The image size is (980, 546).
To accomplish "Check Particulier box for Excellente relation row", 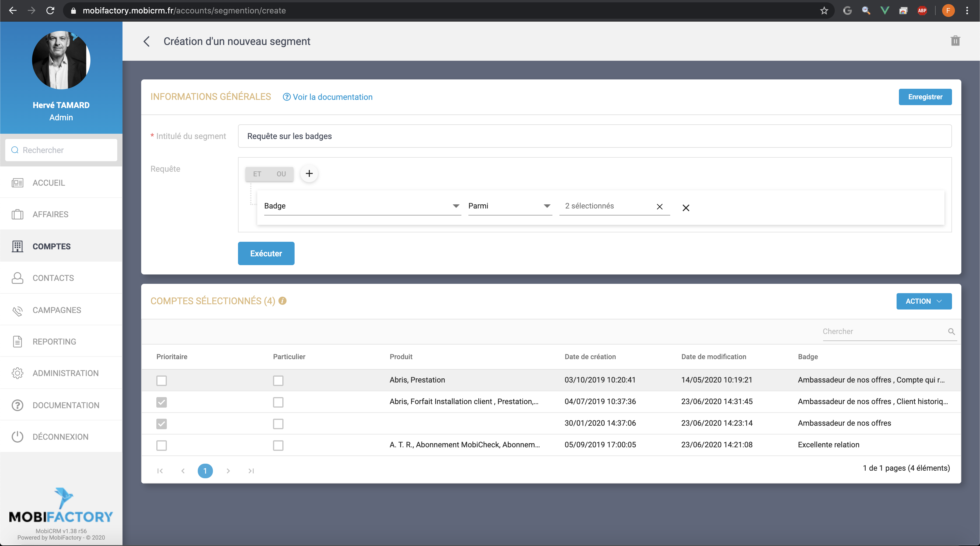I will pos(278,445).
